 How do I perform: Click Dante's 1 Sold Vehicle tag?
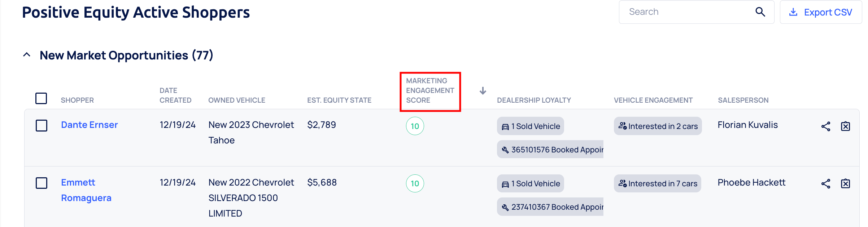coord(531,126)
